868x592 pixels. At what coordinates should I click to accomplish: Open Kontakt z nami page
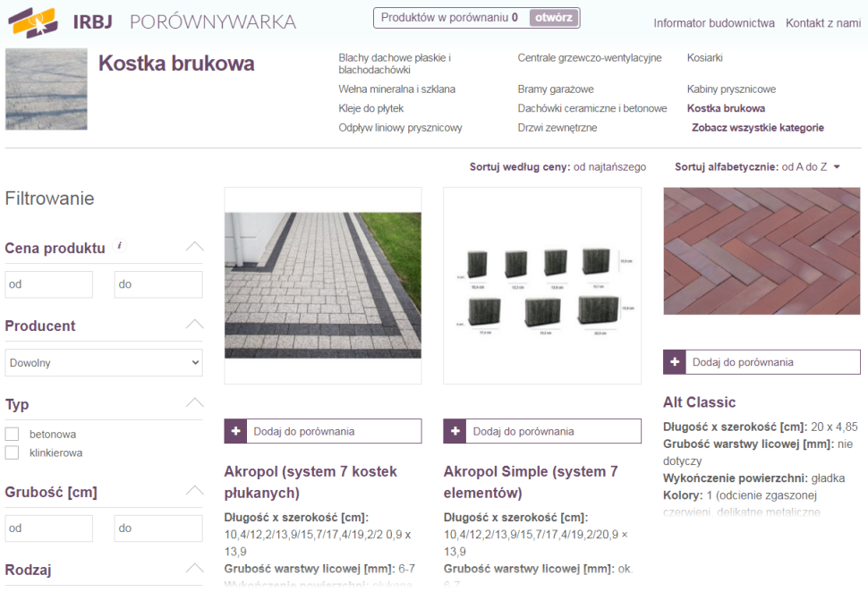pos(822,23)
